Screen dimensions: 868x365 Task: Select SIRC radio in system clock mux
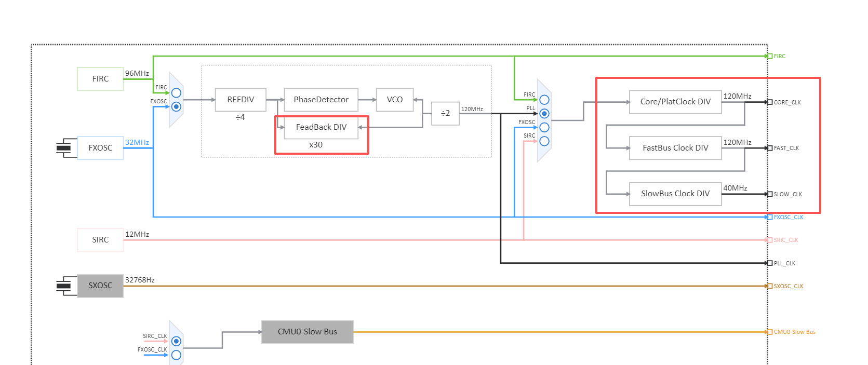click(x=544, y=141)
